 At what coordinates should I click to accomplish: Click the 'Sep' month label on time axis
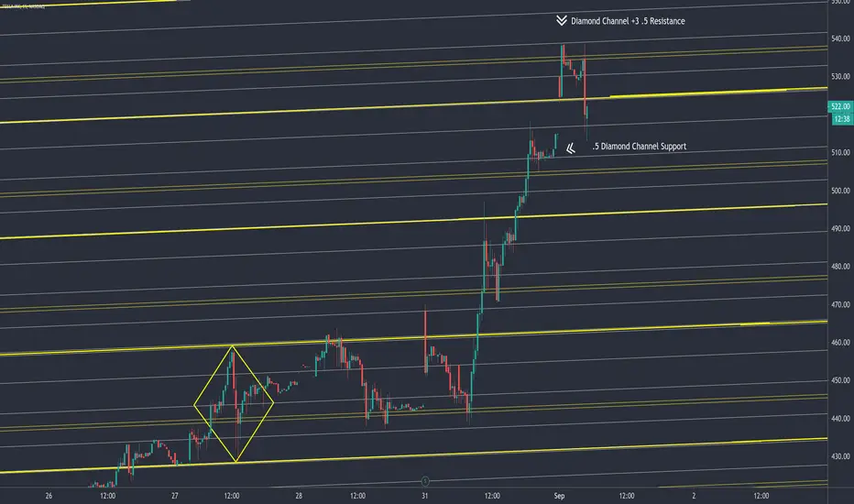click(559, 496)
